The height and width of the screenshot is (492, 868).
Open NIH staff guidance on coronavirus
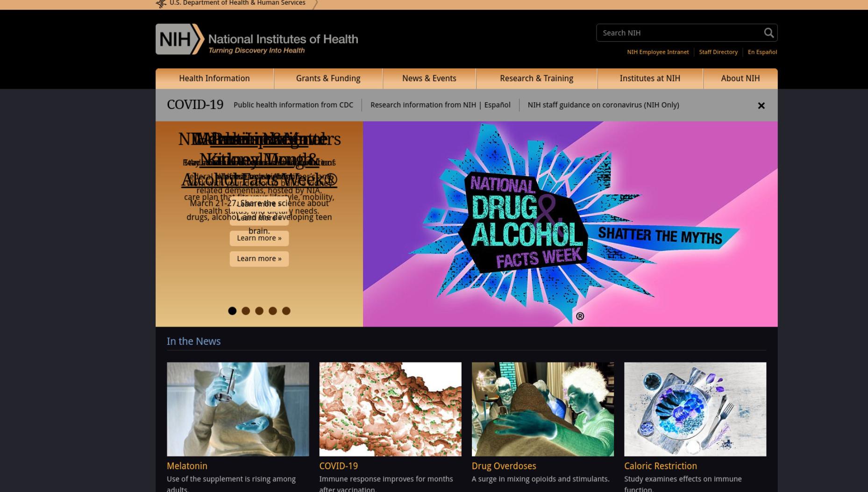coord(603,105)
